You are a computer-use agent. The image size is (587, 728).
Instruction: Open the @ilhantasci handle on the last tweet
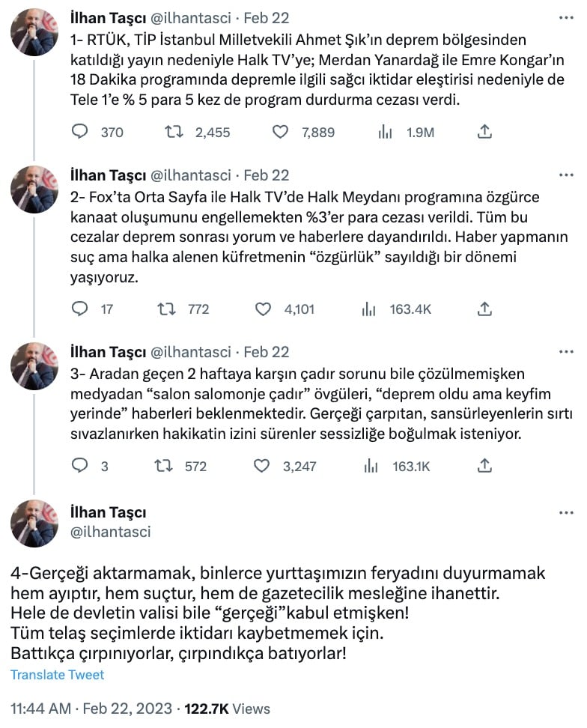coord(111,532)
